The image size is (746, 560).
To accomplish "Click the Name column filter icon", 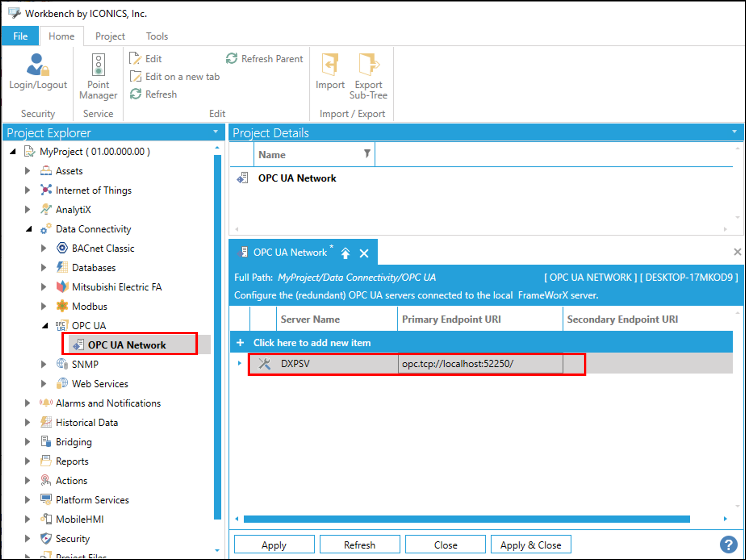I will pyautogui.click(x=367, y=154).
